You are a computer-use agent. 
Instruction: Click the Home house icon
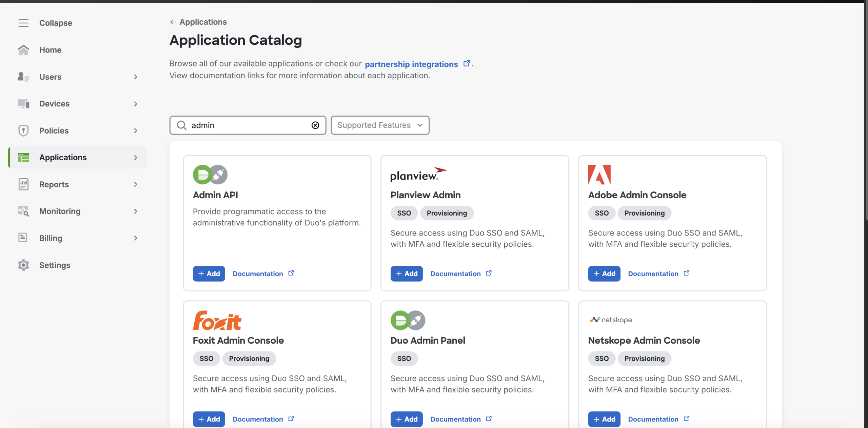[x=23, y=50]
